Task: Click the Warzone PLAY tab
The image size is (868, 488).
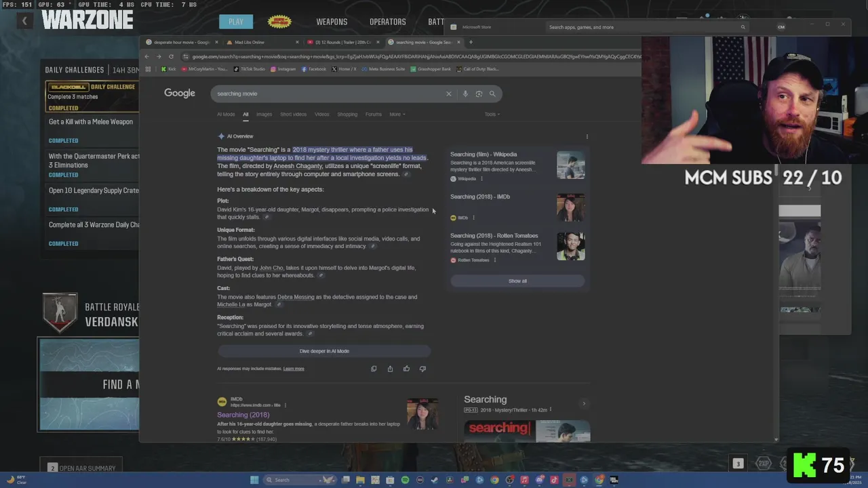Action: [x=236, y=22]
